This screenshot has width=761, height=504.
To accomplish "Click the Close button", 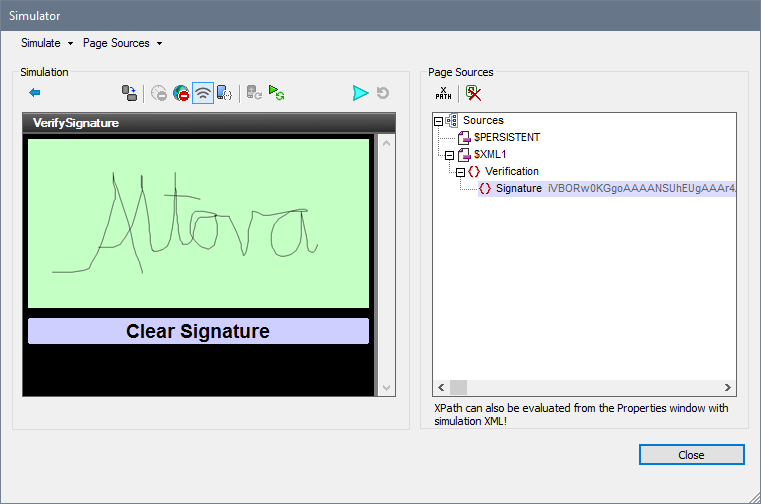I will coord(690,454).
